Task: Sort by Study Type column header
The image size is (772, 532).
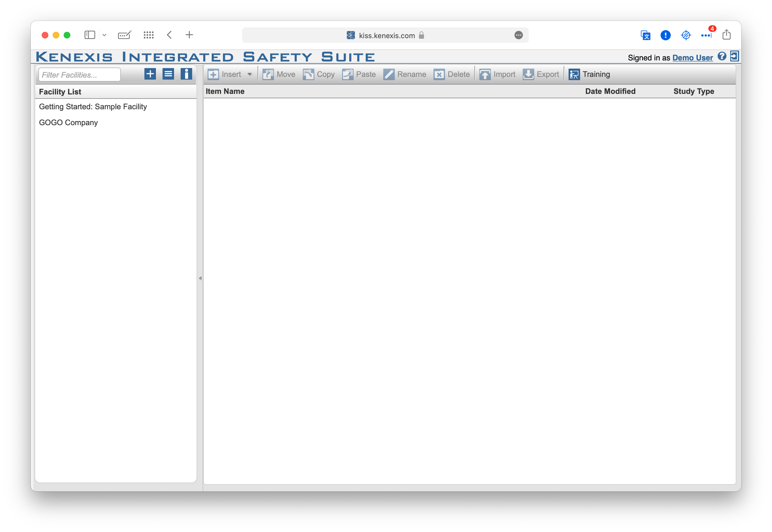Action: (x=693, y=91)
